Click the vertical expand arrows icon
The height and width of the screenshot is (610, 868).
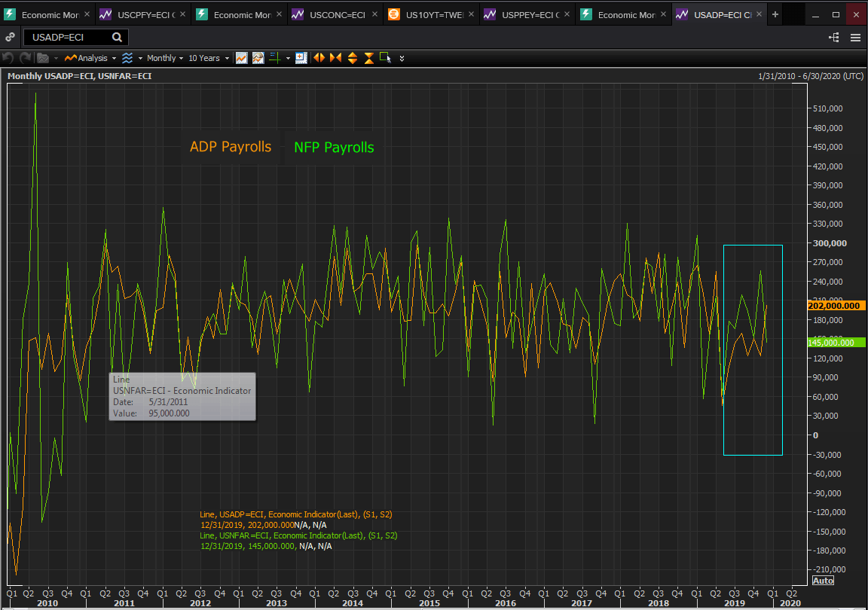tap(353, 58)
